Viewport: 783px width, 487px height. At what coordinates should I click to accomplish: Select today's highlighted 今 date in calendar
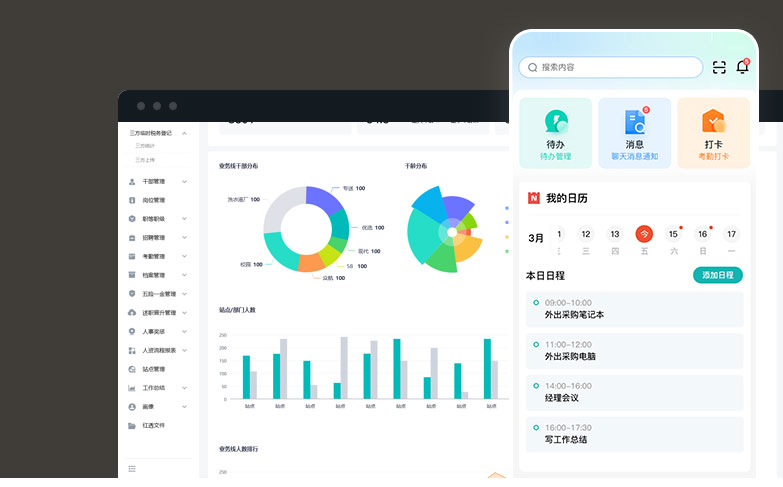[x=644, y=234]
